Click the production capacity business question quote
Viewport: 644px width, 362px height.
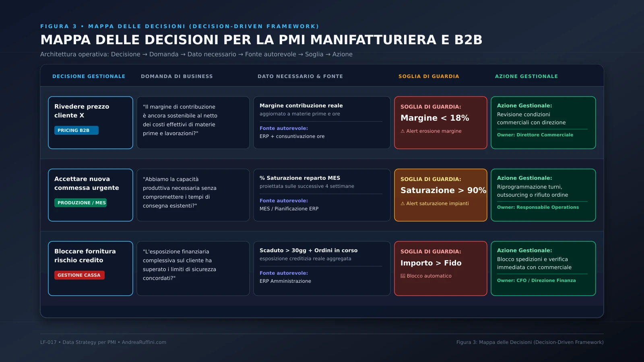tap(180, 192)
